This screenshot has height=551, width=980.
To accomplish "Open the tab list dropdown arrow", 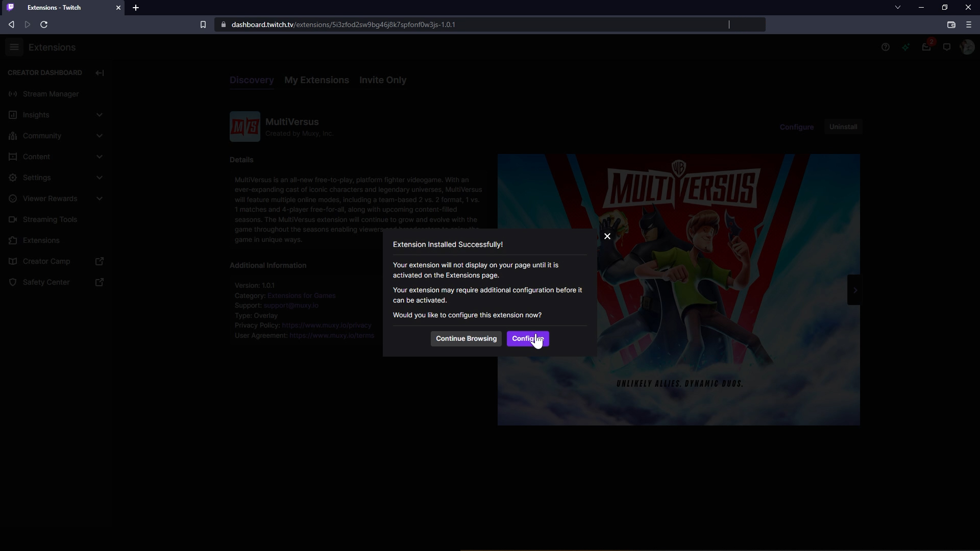I will pyautogui.click(x=898, y=8).
